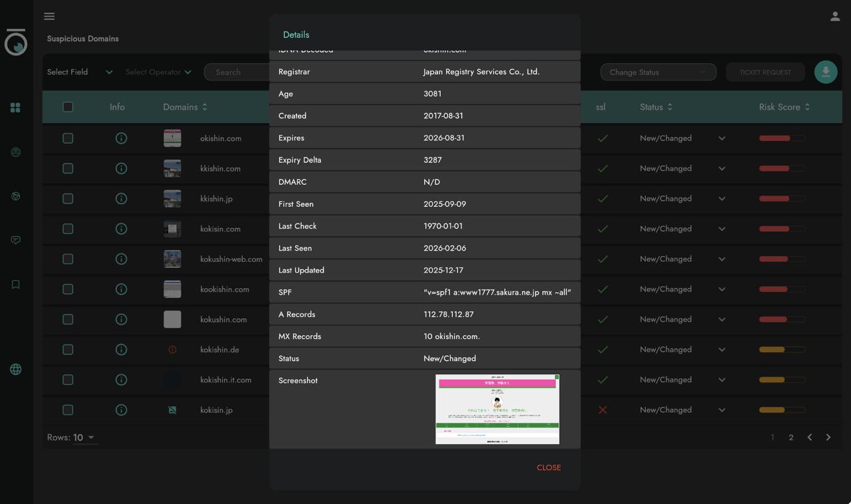
Task: Select the kokisin.jp row checkbox
Action: [x=68, y=410]
